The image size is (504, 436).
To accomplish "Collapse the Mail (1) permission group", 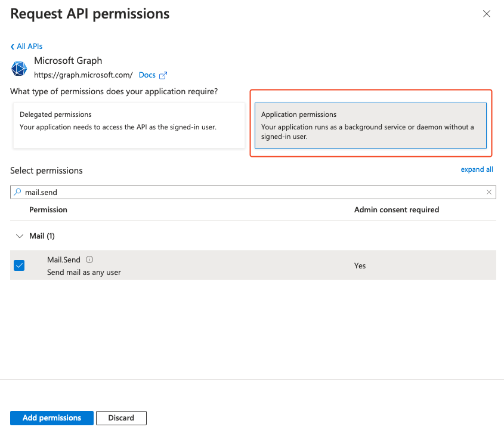I will coord(20,236).
